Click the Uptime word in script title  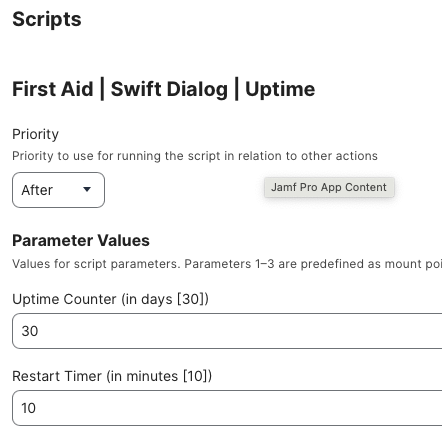click(x=280, y=89)
